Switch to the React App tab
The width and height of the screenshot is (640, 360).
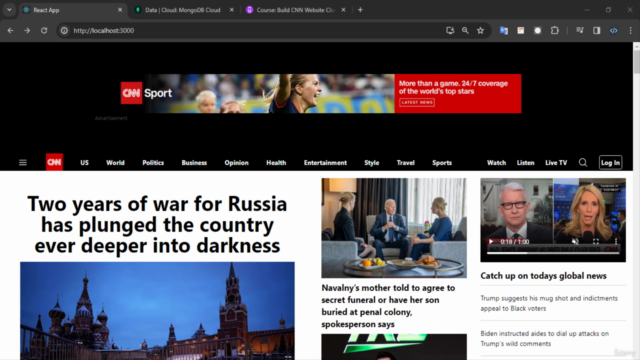(72, 10)
